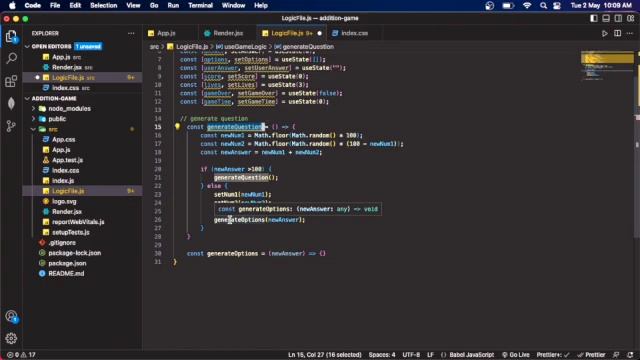Open the Accounts menu icon
The height and width of the screenshot is (360, 640).
click(11, 316)
